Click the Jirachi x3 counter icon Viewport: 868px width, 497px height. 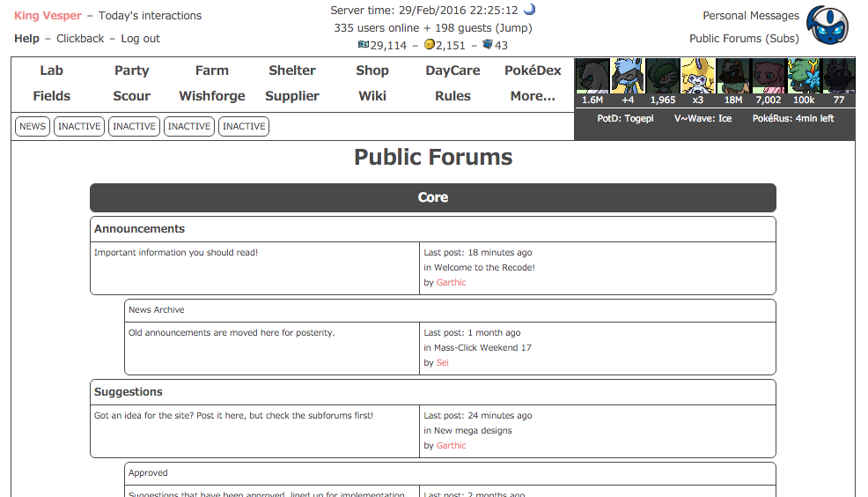pyautogui.click(x=698, y=77)
